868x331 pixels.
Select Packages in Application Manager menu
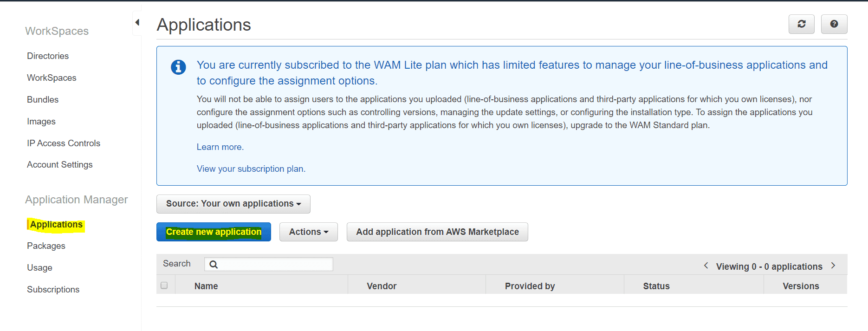click(x=46, y=246)
